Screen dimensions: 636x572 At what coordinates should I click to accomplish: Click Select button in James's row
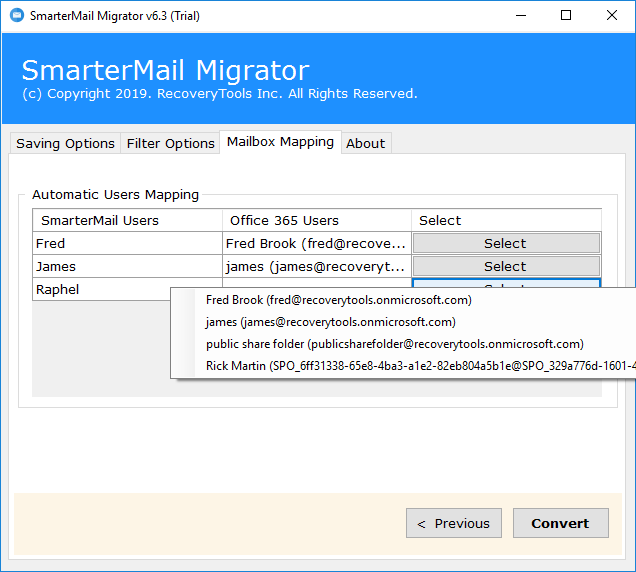point(506,267)
